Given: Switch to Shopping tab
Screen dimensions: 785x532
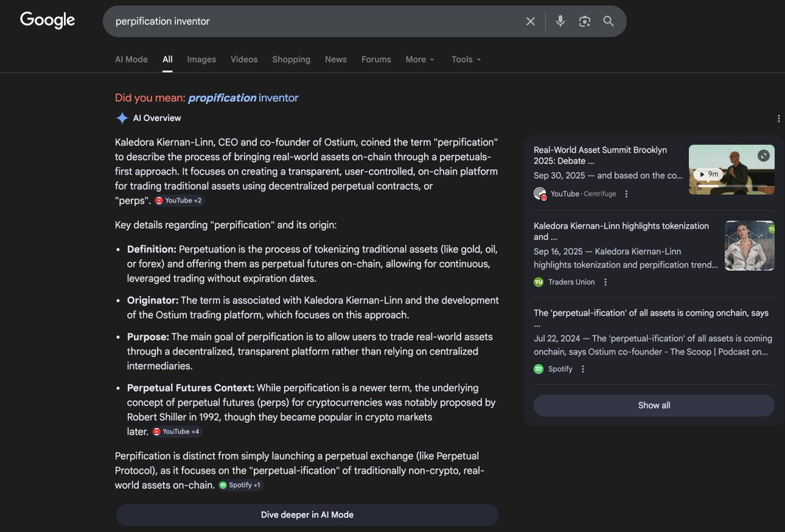Looking at the screenshot, I should [291, 59].
